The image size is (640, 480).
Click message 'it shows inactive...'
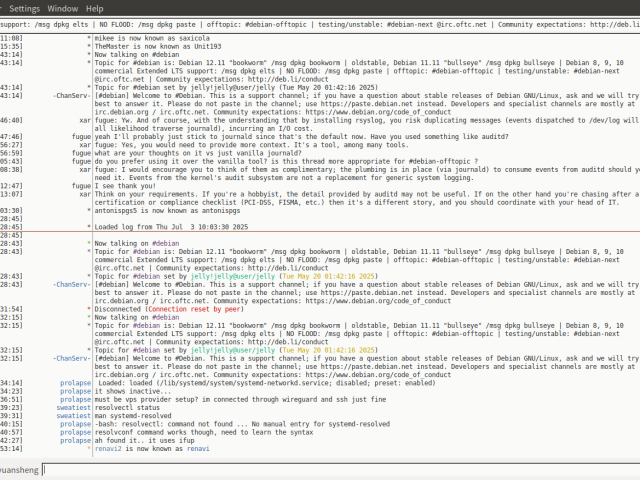pos(133,391)
